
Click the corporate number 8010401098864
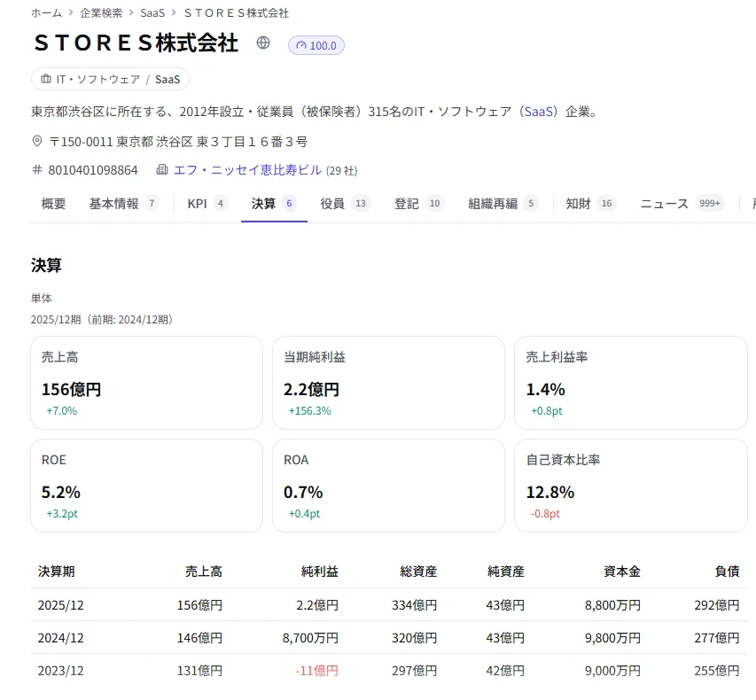click(x=93, y=170)
